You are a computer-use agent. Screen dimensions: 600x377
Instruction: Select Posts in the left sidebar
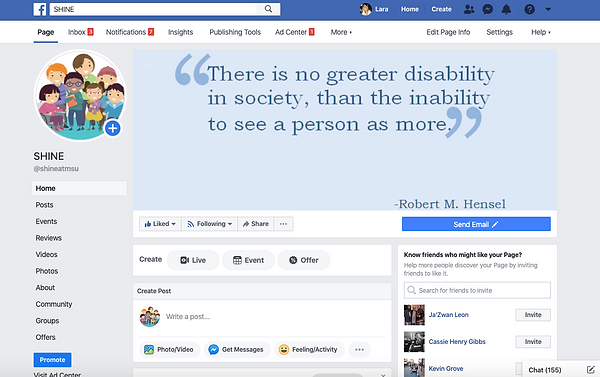(44, 205)
